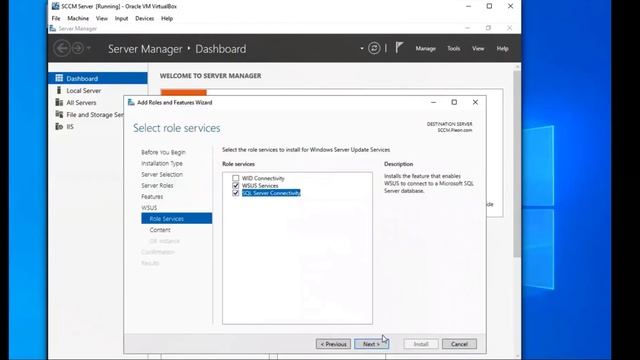Go to Installation Type step
This screenshot has width=640, height=360.
(x=162, y=163)
